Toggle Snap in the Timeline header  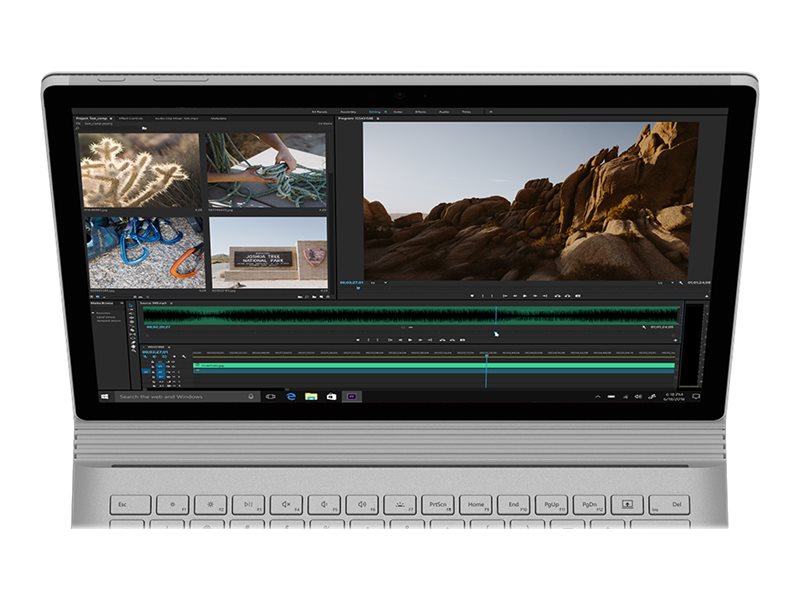[x=155, y=357]
